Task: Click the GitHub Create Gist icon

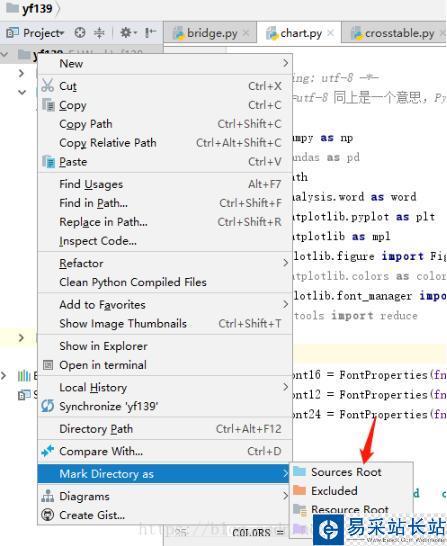Action: (x=47, y=515)
